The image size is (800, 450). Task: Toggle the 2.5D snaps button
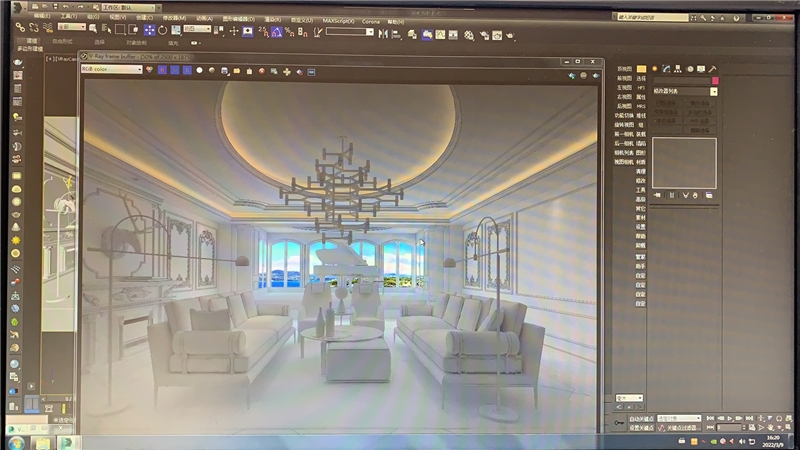coord(263,31)
